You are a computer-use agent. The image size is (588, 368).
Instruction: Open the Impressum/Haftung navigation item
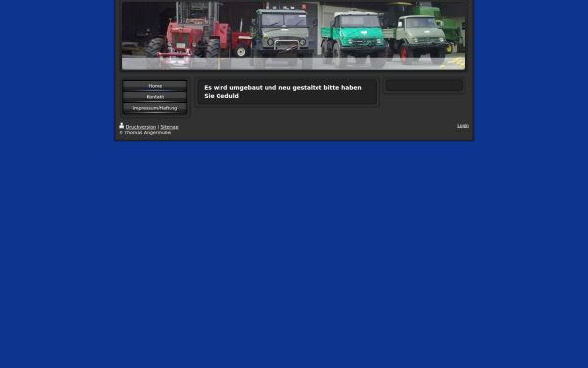click(x=155, y=108)
